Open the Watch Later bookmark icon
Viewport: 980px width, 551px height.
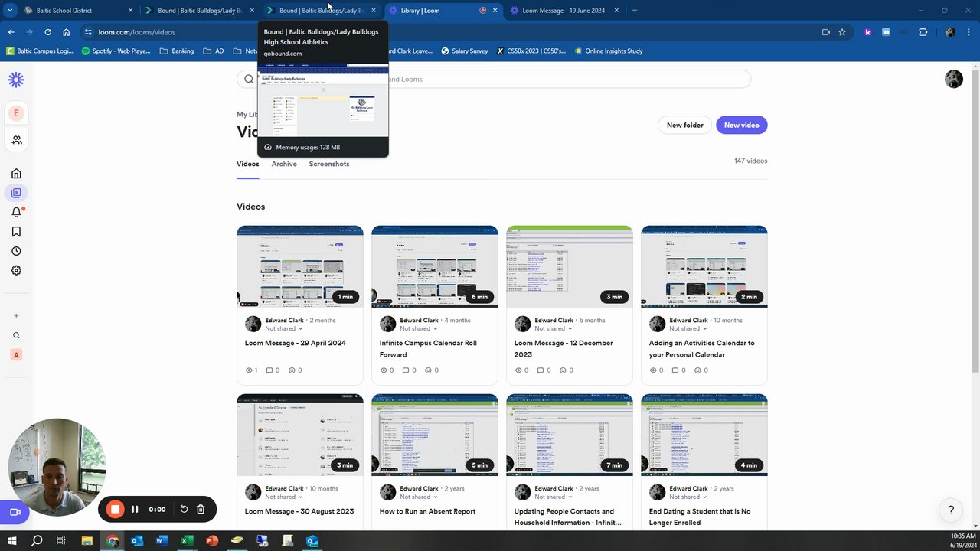pos(16,232)
